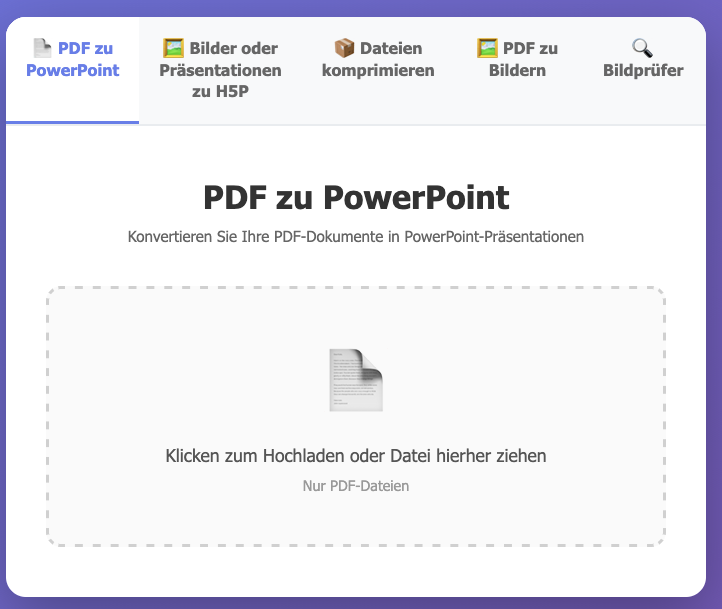Go to the PDF zu Bildern tab
Viewport: 722px width, 609px height.
[517, 60]
